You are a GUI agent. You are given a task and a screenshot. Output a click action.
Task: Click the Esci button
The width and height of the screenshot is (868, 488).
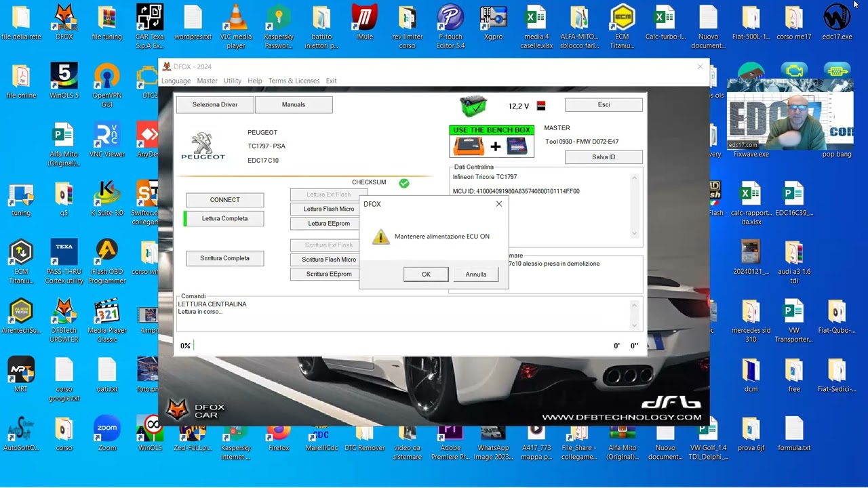(604, 104)
